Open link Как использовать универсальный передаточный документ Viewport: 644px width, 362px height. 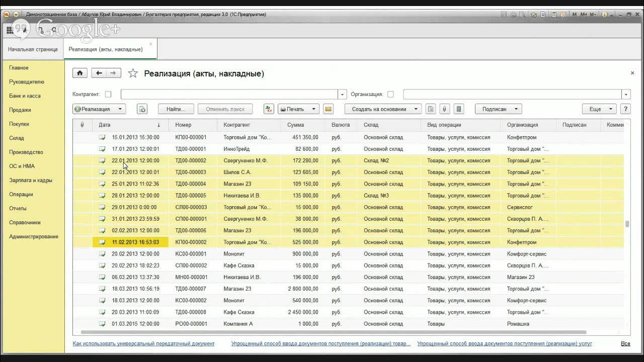click(x=143, y=344)
